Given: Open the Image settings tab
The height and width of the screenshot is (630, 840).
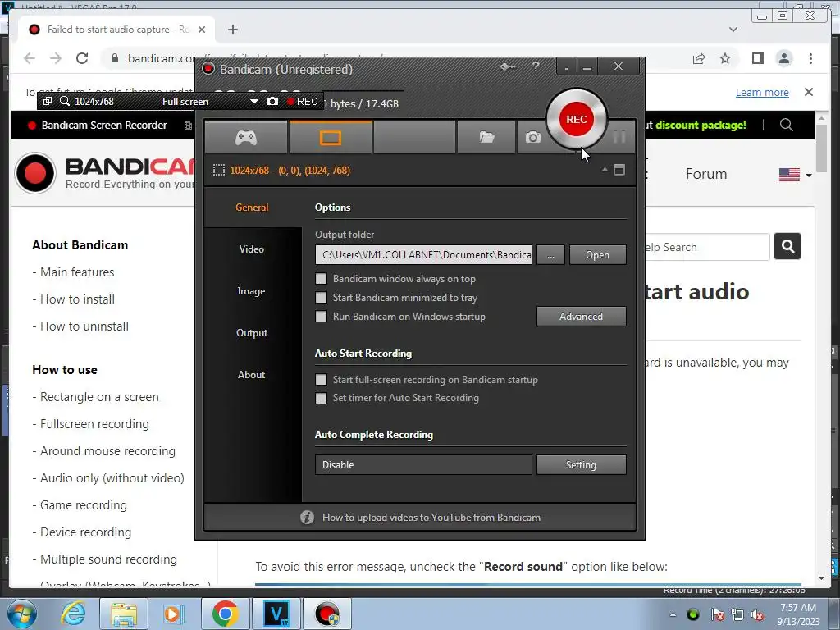Looking at the screenshot, I should (252, 291).
